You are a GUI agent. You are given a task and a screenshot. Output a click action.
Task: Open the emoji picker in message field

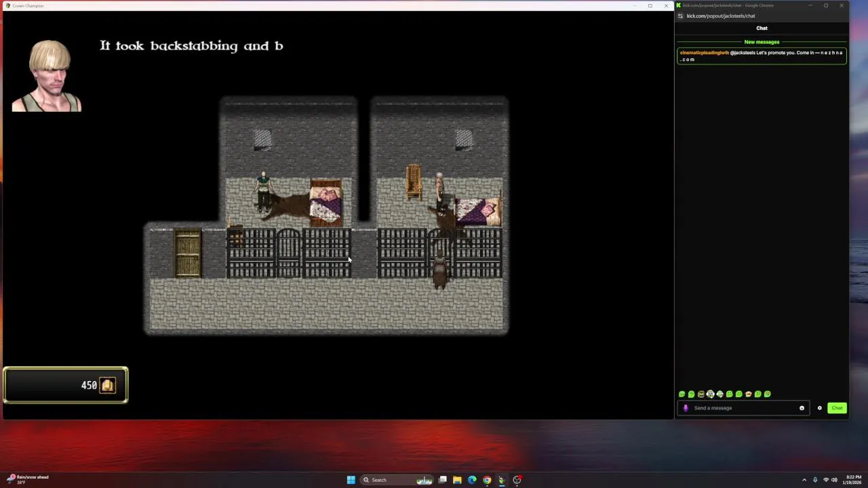pos(802,408)
